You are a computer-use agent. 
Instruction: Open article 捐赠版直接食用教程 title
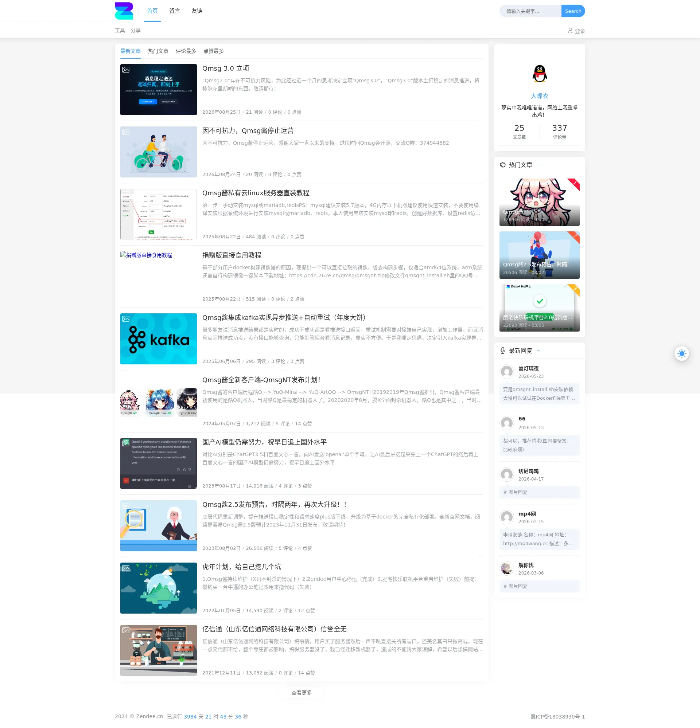[x=232, y=255]
